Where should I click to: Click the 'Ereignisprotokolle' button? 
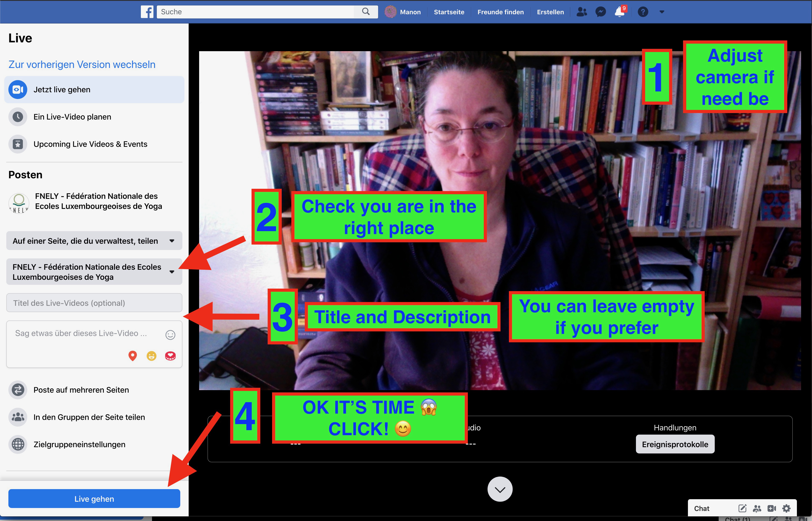[675, 444]
